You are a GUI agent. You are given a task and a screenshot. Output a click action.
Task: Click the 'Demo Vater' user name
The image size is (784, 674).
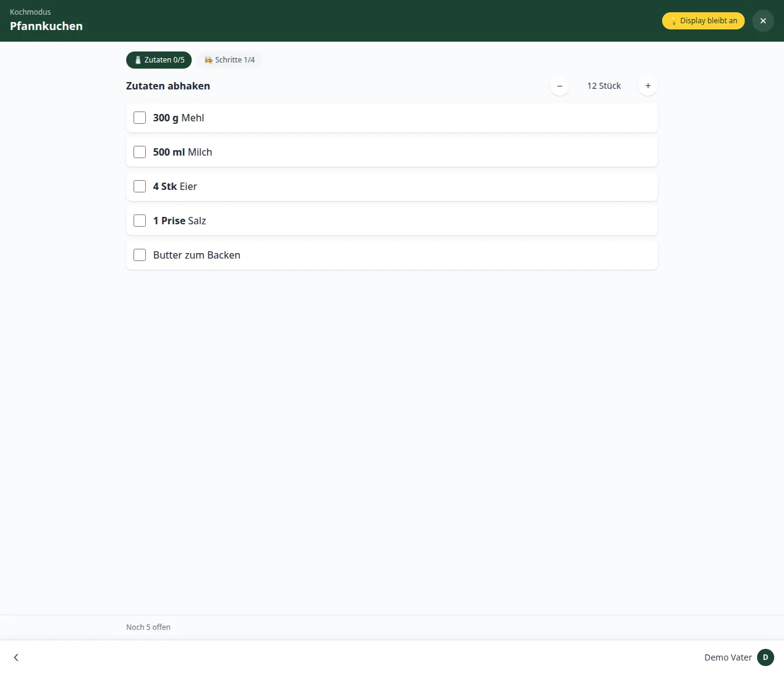[x=728, y=657]
